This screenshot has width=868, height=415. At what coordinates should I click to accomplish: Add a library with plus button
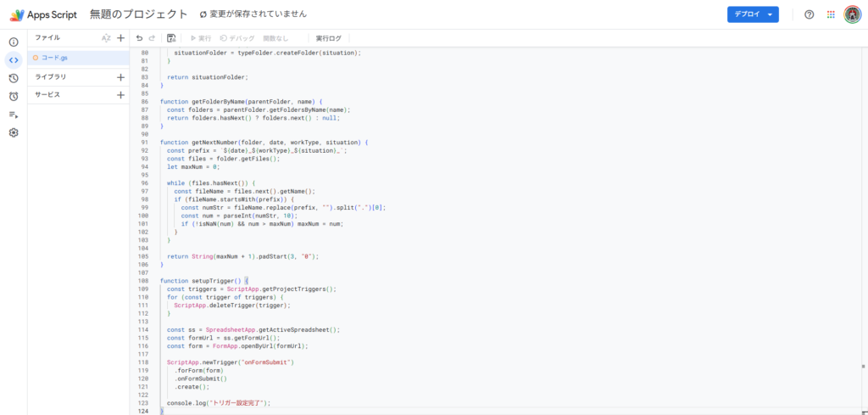(120, 76)
